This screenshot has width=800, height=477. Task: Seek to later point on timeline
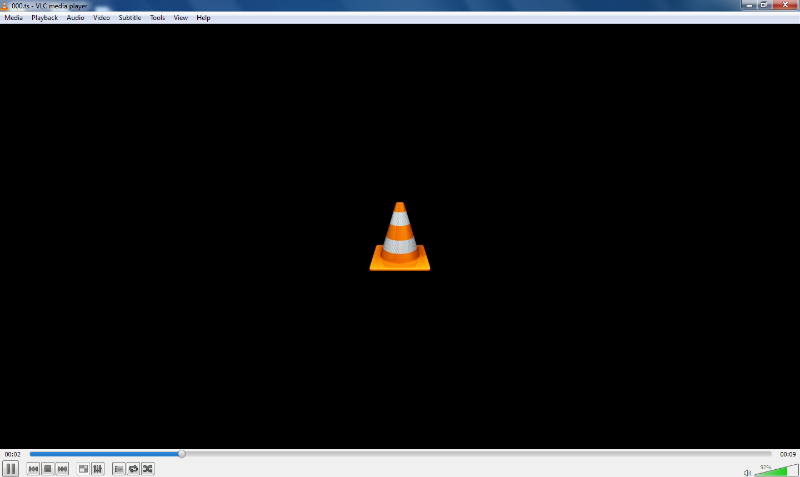(478, 454)
